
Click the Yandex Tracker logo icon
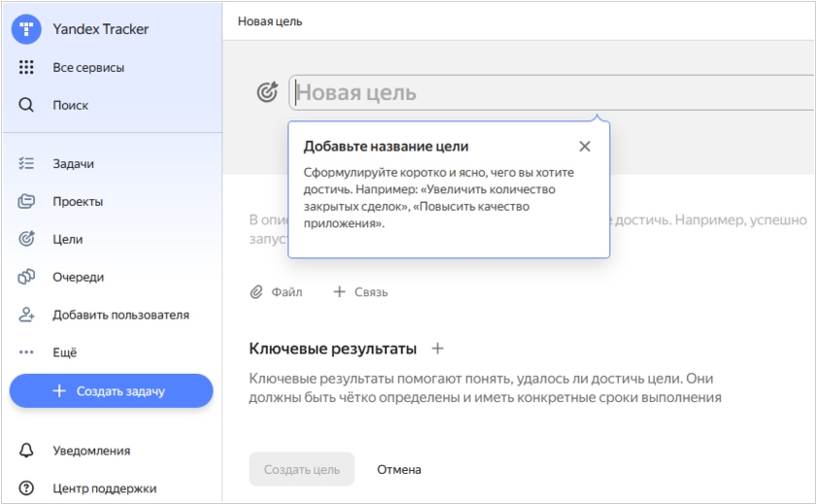(x=26, y=28)
